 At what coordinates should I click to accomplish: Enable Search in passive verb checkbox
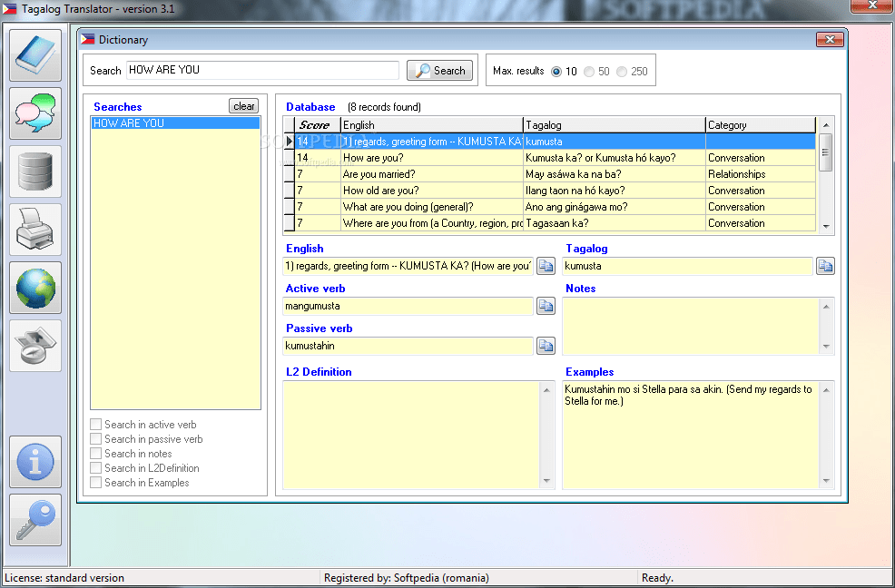click(96, 439)
